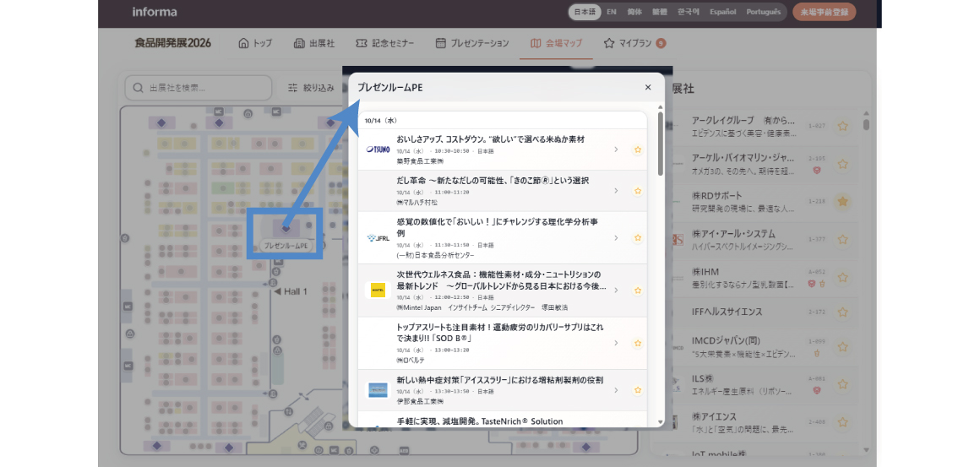The height and width of the screenshot is (467, 980).
Task: Star アーケル・バイオマリン in exhibitor list
Action: 842,164
